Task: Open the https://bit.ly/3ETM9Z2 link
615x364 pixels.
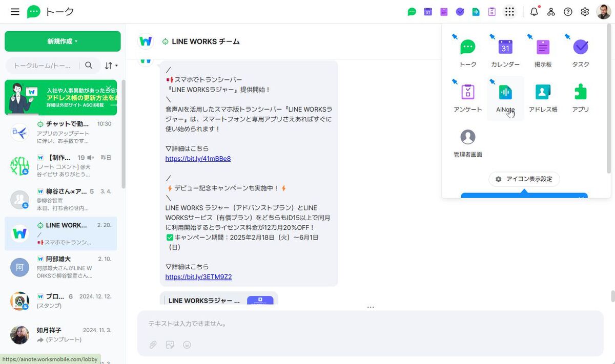Action: click(198, 277)
